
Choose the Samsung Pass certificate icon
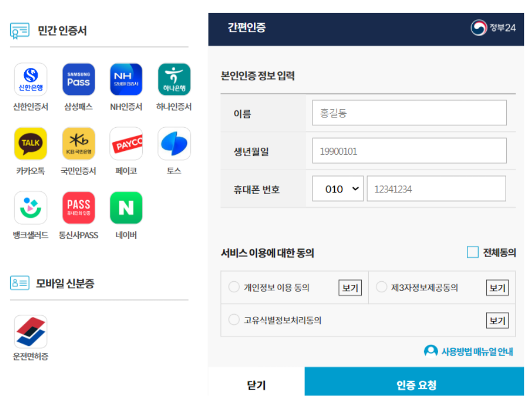click(x=78, y=79)
